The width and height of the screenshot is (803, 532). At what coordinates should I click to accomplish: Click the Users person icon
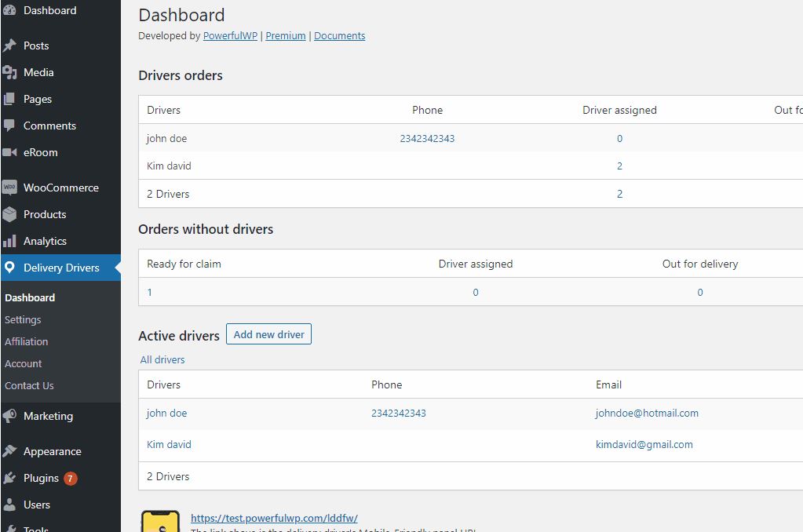coord(9,505)
